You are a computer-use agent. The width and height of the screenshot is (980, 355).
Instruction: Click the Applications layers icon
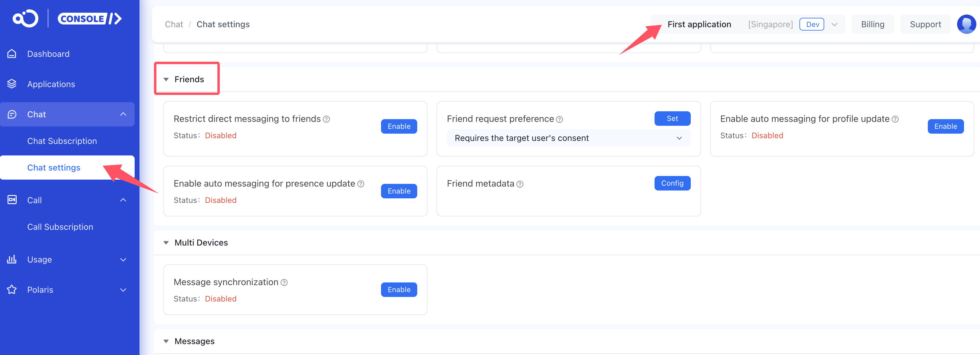click(x=12, y=84)
